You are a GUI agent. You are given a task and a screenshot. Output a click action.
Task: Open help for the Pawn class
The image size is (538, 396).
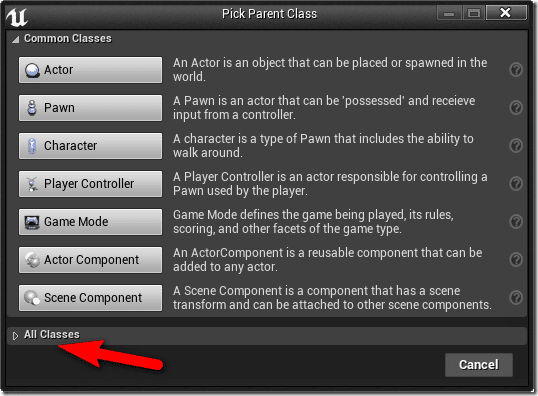[516, 108]
